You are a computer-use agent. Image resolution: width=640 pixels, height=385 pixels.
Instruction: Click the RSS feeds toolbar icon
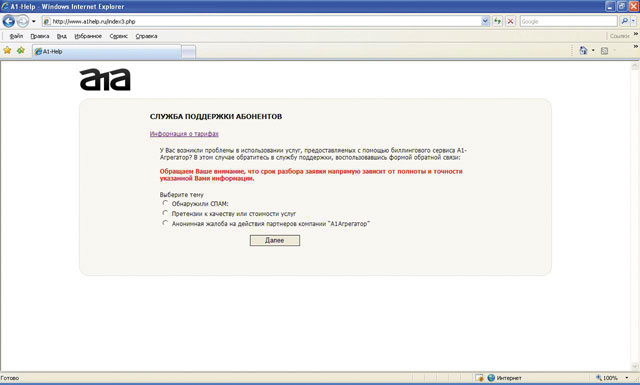pos(604,51)
